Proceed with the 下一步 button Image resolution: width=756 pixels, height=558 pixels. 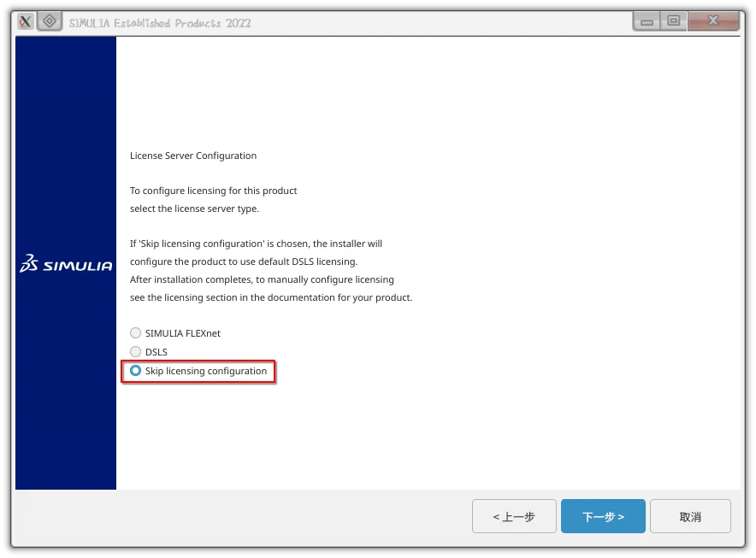603,517
